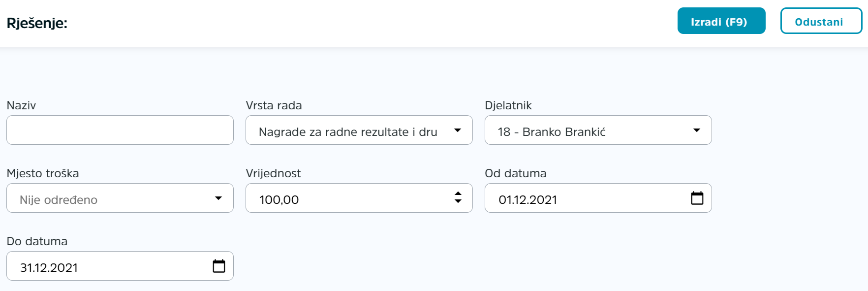Focus the empty Naziv text field
This screenshot has width=868, height=291.
point(120,130)
